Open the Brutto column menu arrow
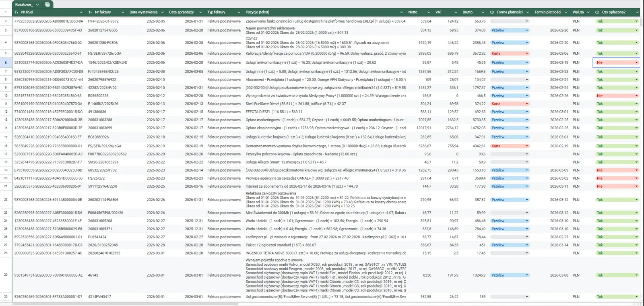 tap(483, 12)
